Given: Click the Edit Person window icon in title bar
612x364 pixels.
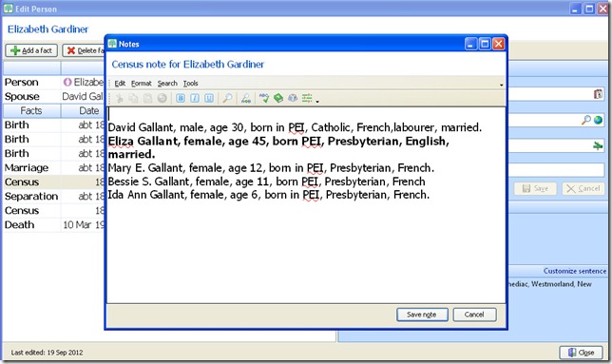Looking at the screenshot, I should 9,9.
